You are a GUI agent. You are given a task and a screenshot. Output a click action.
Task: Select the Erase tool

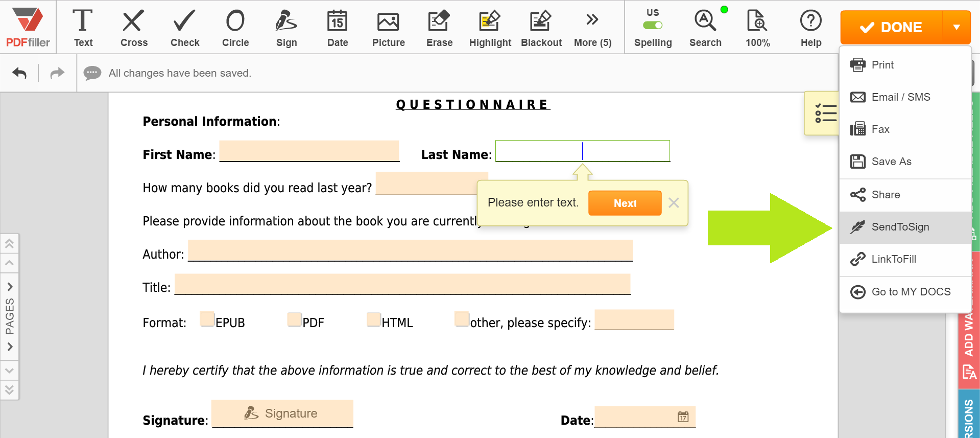[439, 28]
